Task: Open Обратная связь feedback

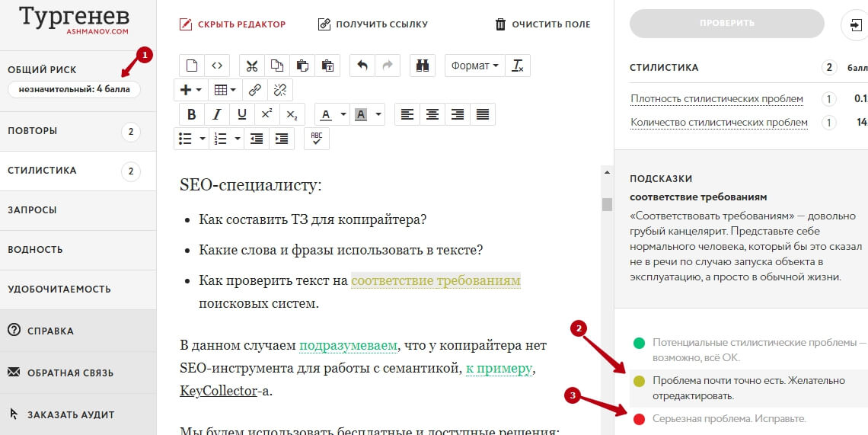Action: point(78,373)
